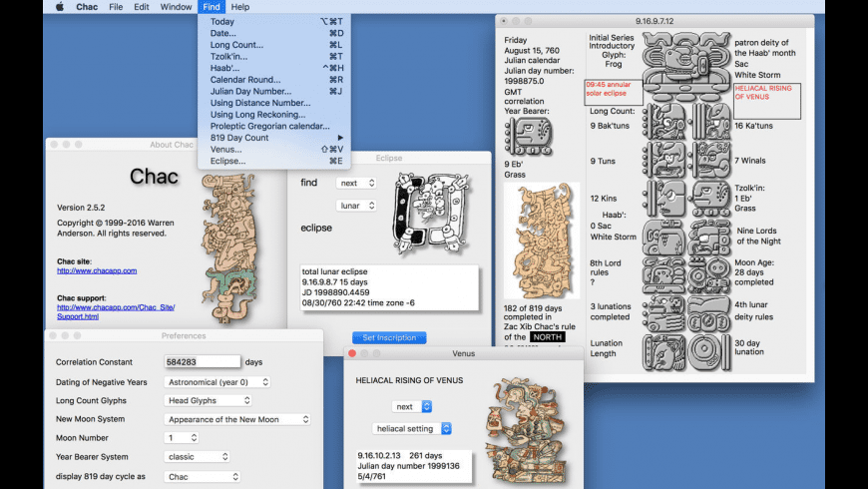Choose Long Count... menu entry
Screen dimensions: 868x489
(x=236, y=45)
